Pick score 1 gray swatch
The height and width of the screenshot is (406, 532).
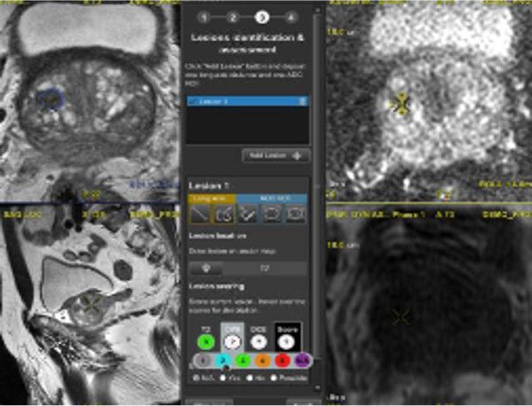[203, 361]
